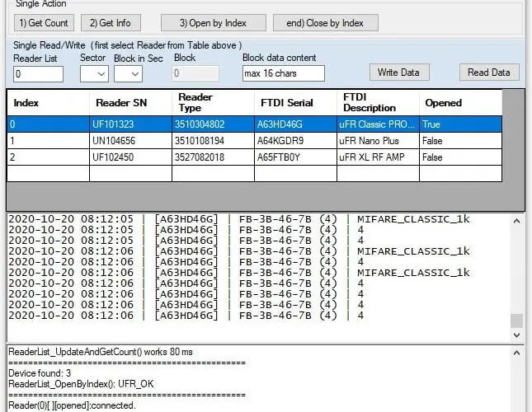Click the Reader List input field
532x412 pixels.
pyautogui.click(x=38, y=74)
